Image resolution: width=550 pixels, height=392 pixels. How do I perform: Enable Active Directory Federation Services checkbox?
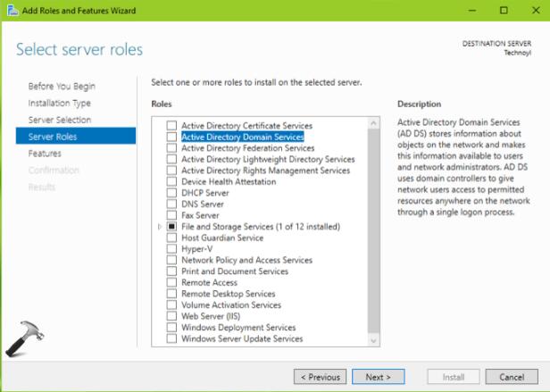click(171, 148)
